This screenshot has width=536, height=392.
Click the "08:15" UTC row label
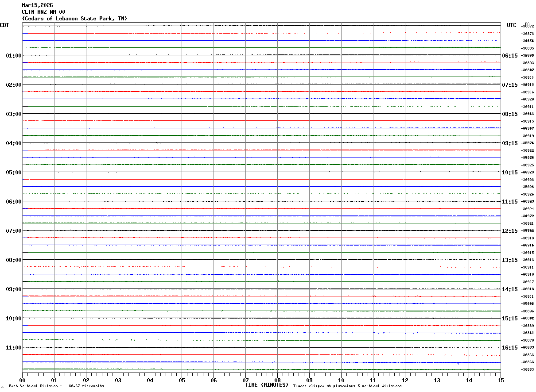tap(509, 114)
